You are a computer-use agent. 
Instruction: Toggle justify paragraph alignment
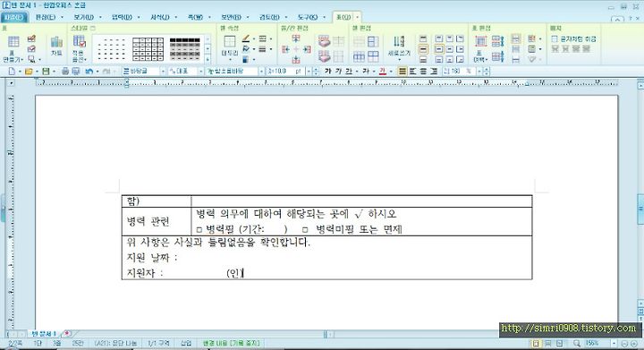point(402,72)
